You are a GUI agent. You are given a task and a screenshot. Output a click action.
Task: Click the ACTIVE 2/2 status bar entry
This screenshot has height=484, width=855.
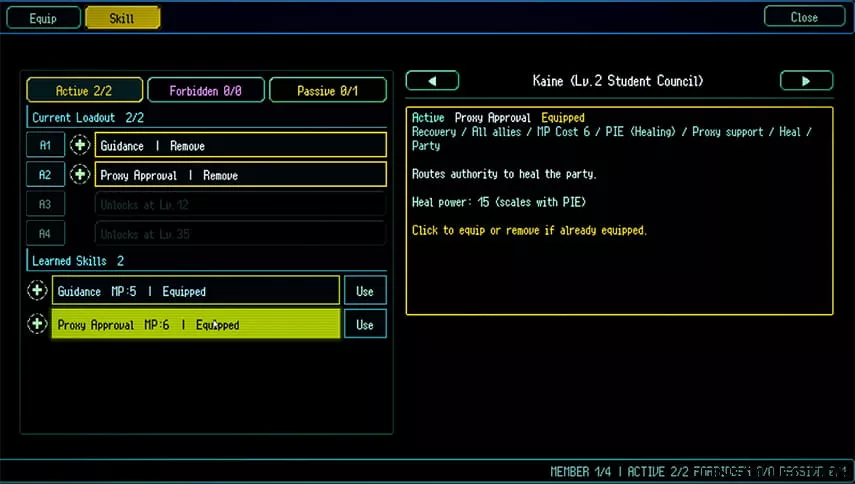point(658,471)
